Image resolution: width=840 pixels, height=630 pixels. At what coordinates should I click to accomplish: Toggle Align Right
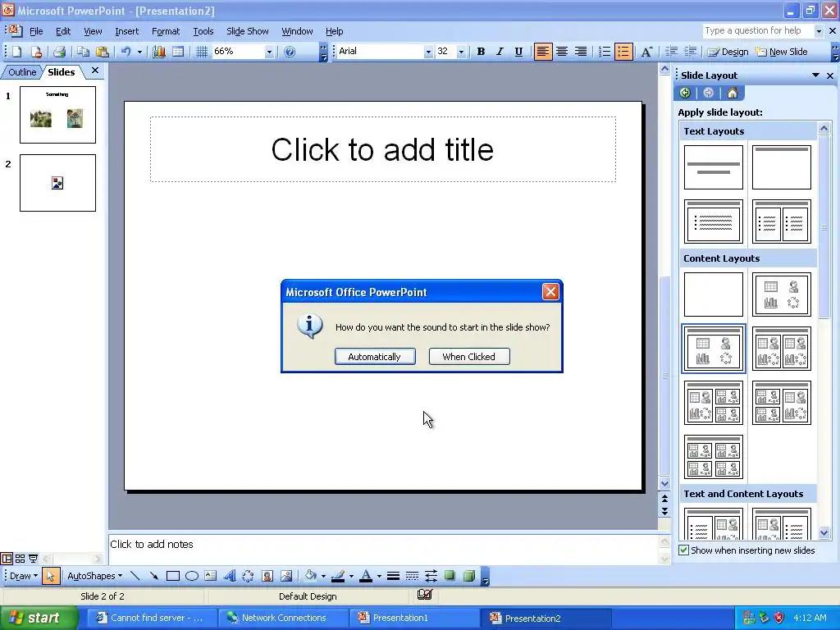(x=581, y=52)
